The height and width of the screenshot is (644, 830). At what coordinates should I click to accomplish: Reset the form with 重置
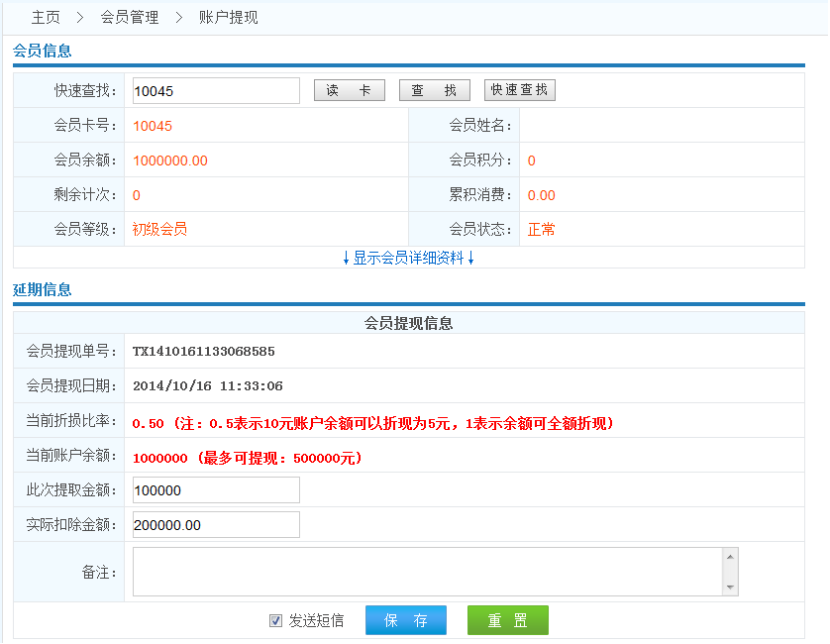point(507,620)
